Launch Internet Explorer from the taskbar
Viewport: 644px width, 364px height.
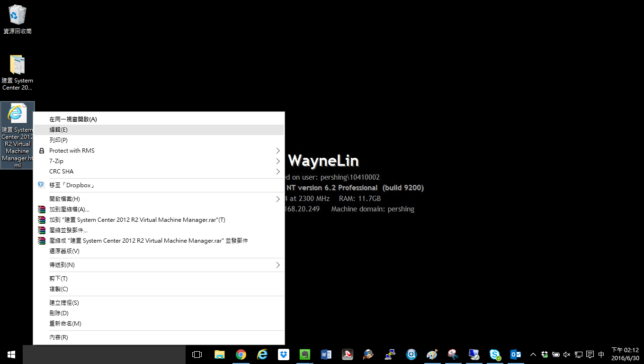262,355
